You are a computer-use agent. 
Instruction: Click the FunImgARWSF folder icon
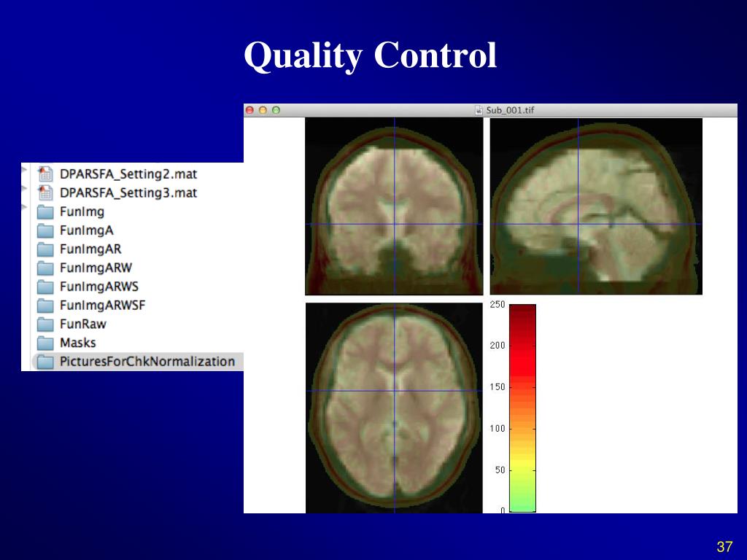coord(45,306)
